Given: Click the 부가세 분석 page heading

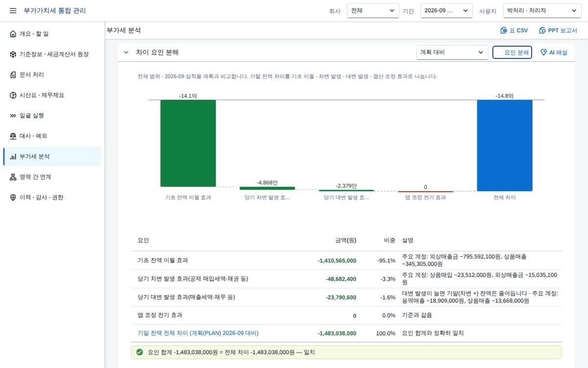Looking at the screenshot, I should 124,30.
